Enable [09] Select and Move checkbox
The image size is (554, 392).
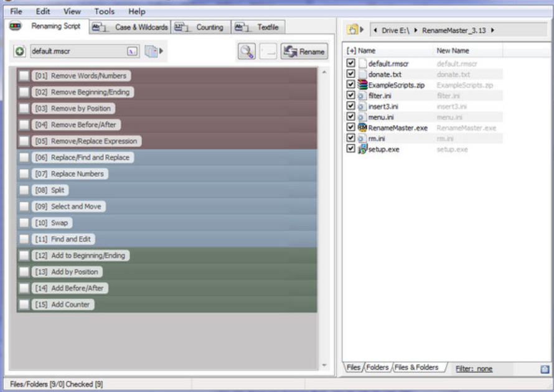tap(24, 206)
